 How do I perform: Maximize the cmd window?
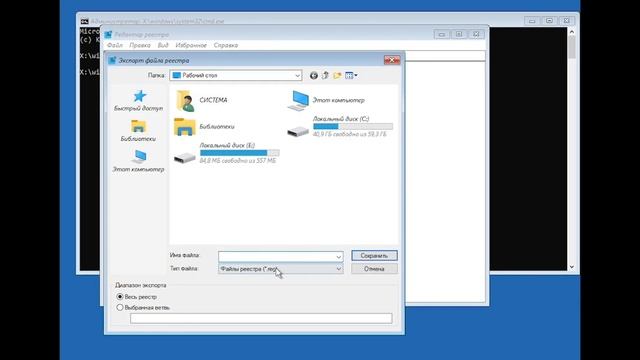pos(549,20)
